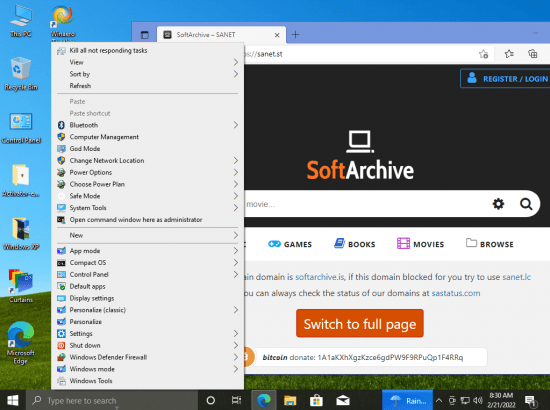This screenshot has width=550, height=410.
Task: Open the BOOKS category link
Action: 355,244
